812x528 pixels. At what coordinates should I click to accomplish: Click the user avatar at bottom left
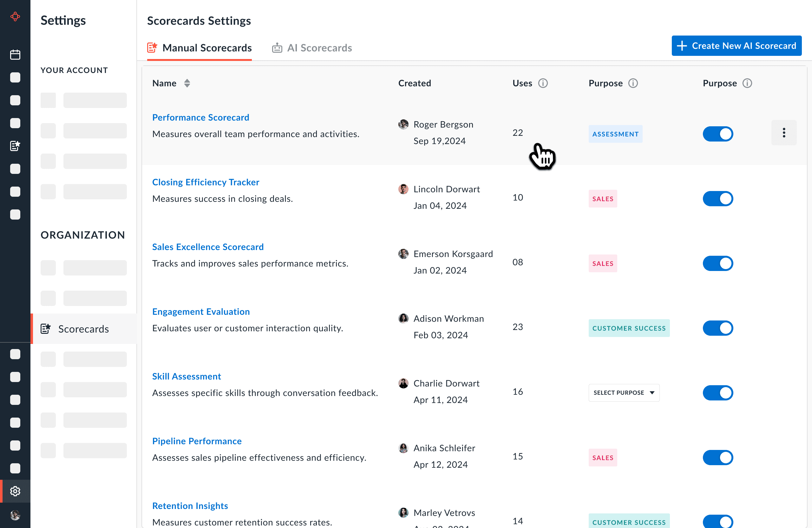15,515
